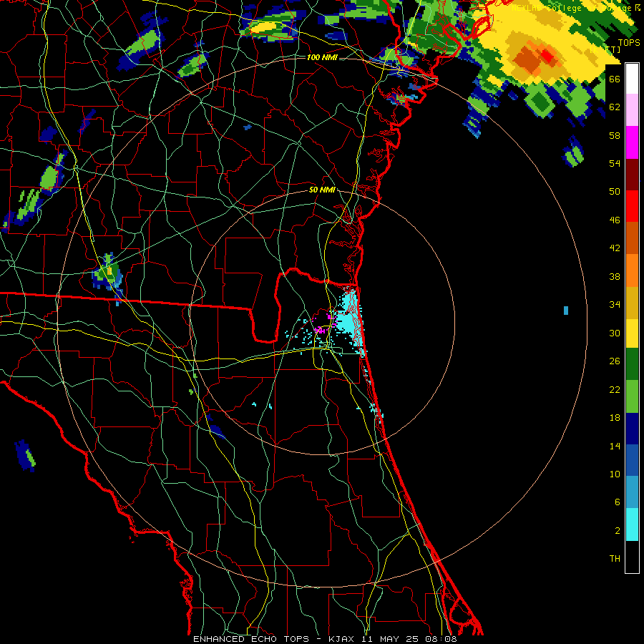Click the legend value "66"
Image resolution: width=644 pixels, height=644 pixels.
(615, 79)
